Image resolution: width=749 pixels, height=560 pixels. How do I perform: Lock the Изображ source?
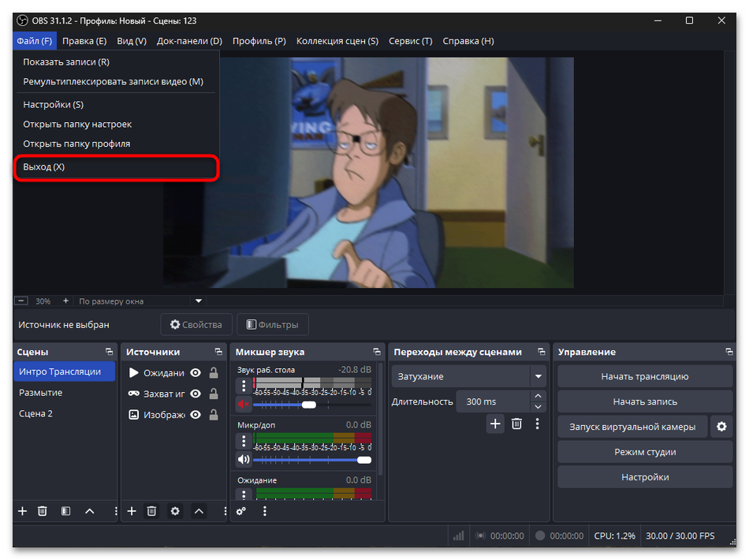[x=214, y=415]
